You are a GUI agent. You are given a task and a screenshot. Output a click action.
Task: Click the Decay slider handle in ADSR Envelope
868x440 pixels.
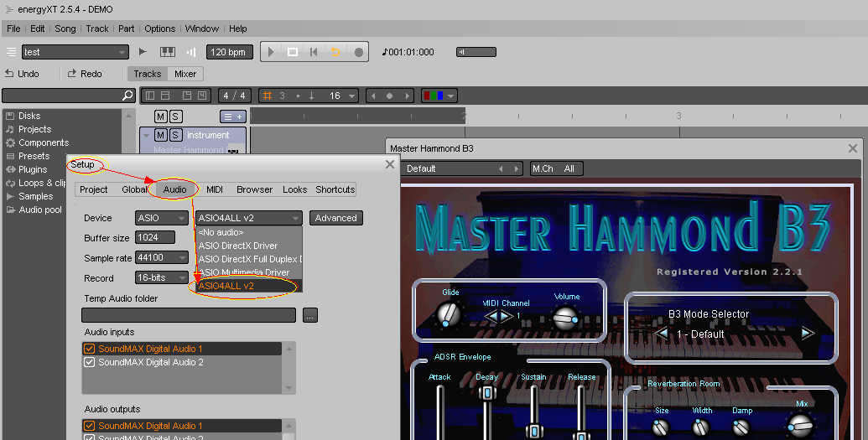tap(487, 394)
